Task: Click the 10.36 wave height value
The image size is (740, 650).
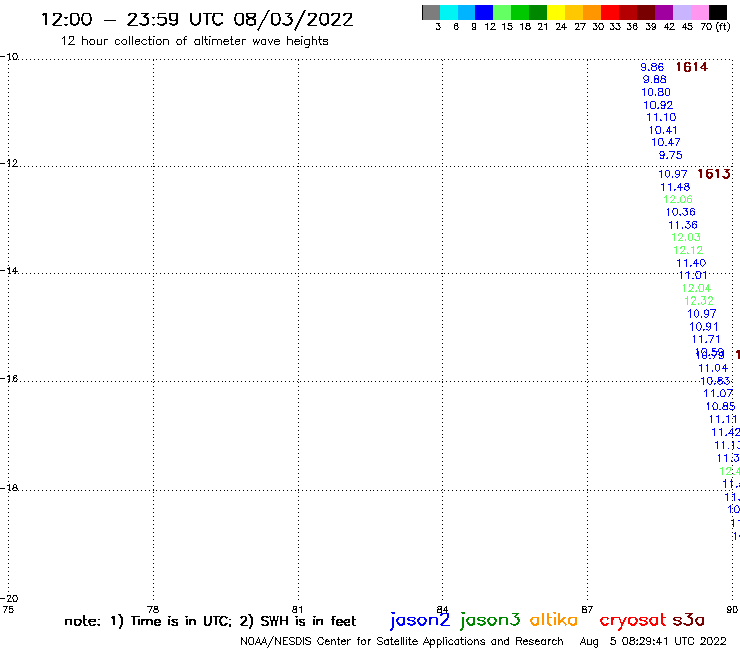Action: click(x=681, y=212)
